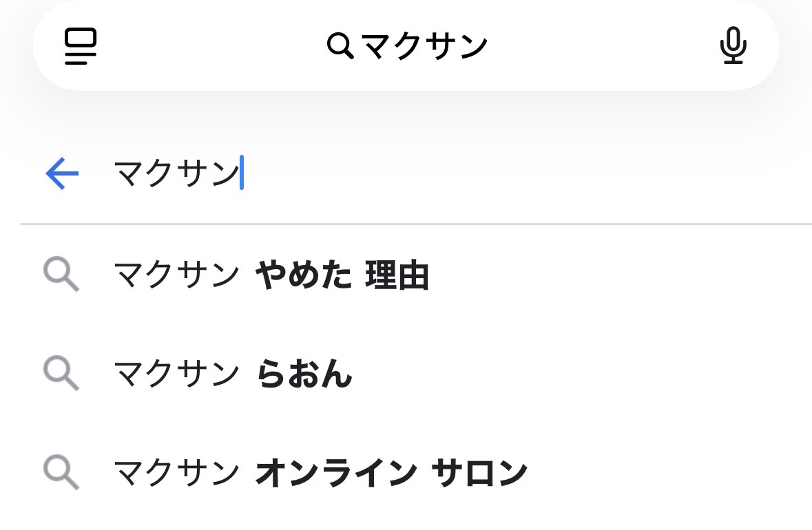The width and height of the screenshot is (812, 530).
Task: Click magnifier icon beside オンライン サロン suggestion
Action: click(x=61, y=472)
